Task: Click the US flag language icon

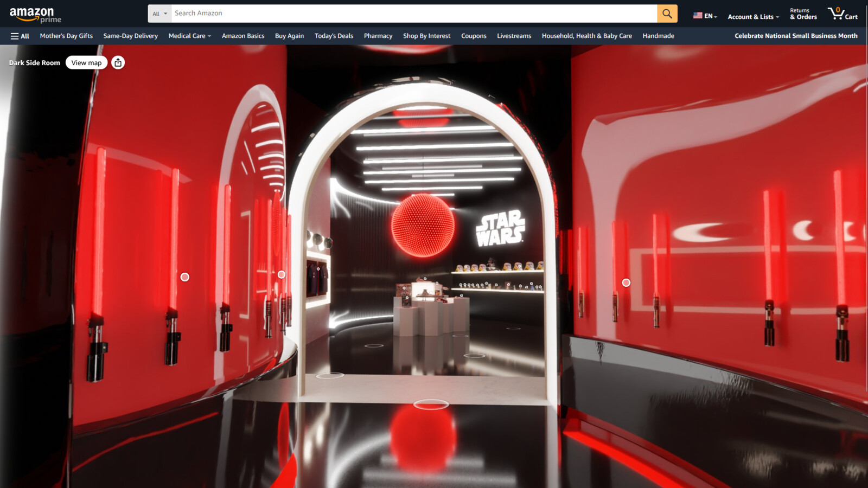Action: pos(698,16)
